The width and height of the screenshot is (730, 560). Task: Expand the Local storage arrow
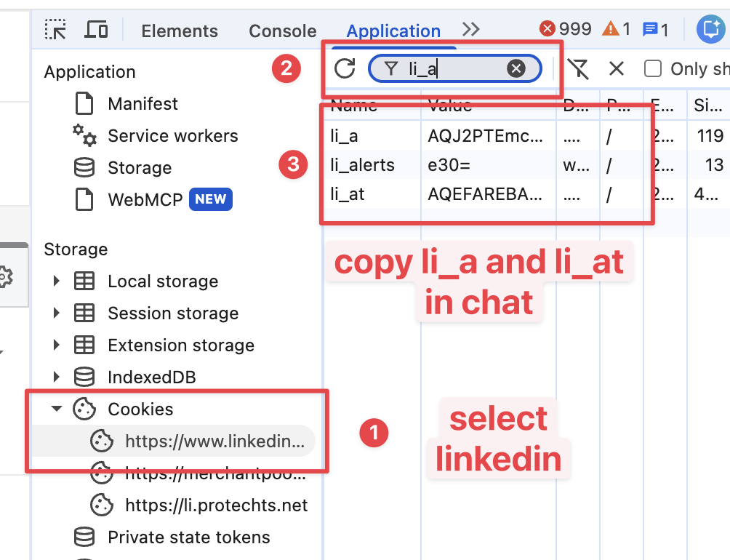[56, 281]
